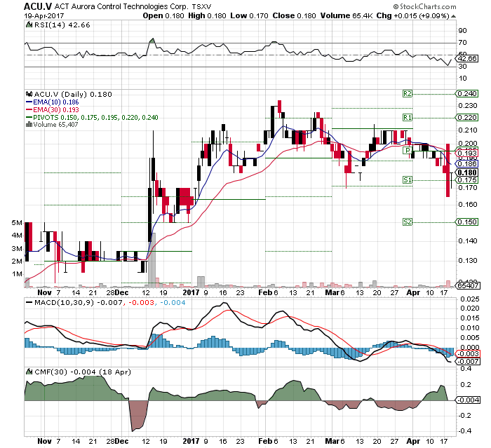Click the Dec label on top date axis
This screenshot has height=448, width=491.
(x=121, y=292)
